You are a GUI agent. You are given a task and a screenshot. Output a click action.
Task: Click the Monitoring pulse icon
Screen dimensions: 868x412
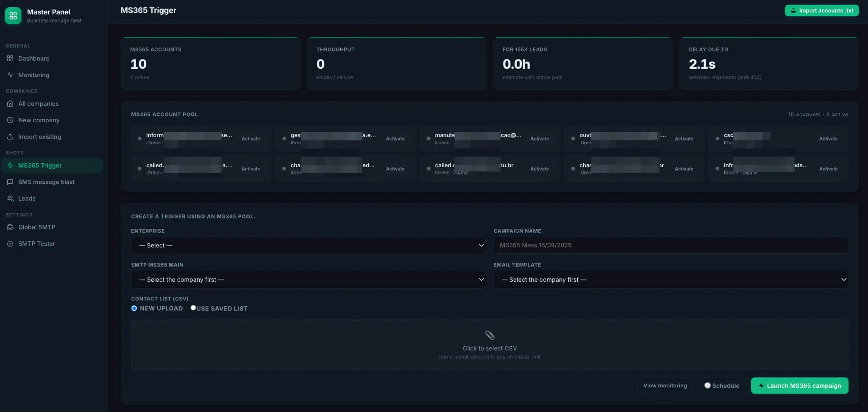[x=10, y=75]
